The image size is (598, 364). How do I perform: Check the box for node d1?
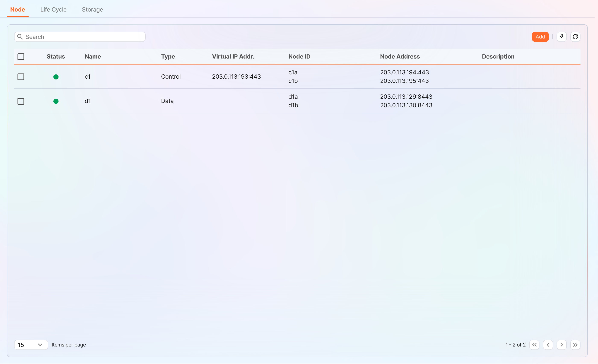pyautogui.click(x=21, y=101)
